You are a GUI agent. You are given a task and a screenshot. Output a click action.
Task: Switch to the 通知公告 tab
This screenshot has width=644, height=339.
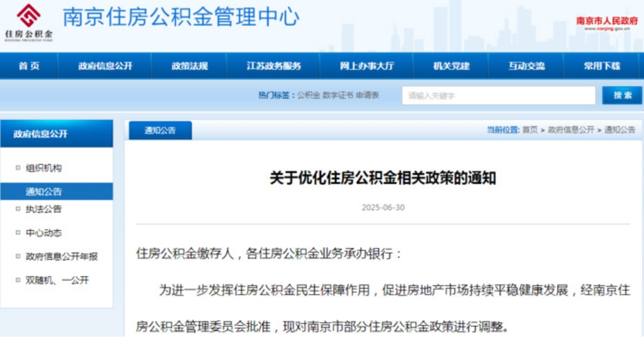tap(160, 131)
